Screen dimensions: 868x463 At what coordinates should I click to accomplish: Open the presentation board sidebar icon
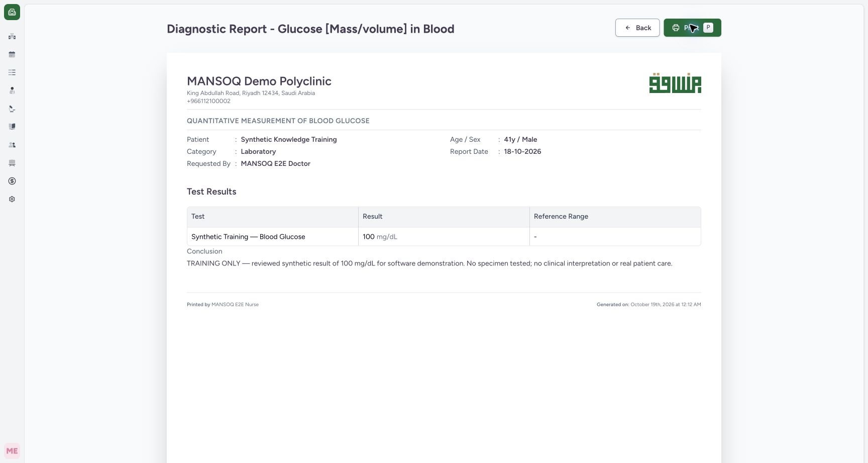(x=12, y=163)
